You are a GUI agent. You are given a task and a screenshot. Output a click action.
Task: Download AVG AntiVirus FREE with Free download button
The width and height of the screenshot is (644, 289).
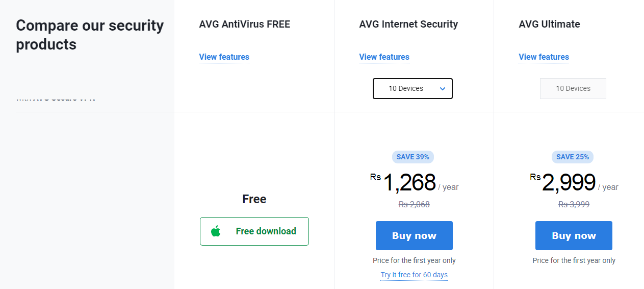coord(254,231)
